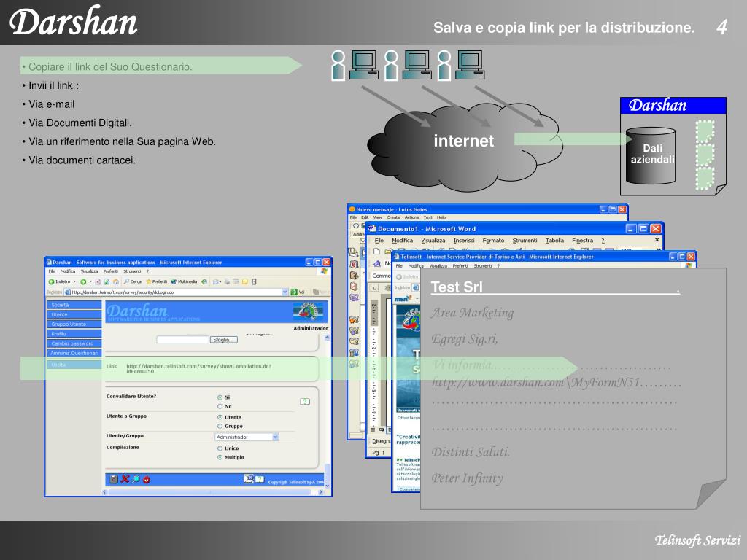Viewport: 747px width, 560px height.
Task: Click the msn logo in Telinsoft browser
Action: click(x=402, y=298)
